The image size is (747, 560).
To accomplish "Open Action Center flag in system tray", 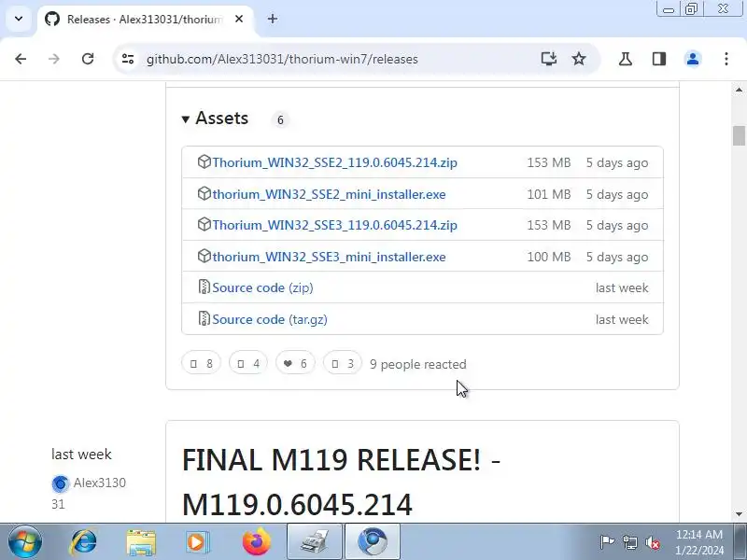I will click(607, 542).
